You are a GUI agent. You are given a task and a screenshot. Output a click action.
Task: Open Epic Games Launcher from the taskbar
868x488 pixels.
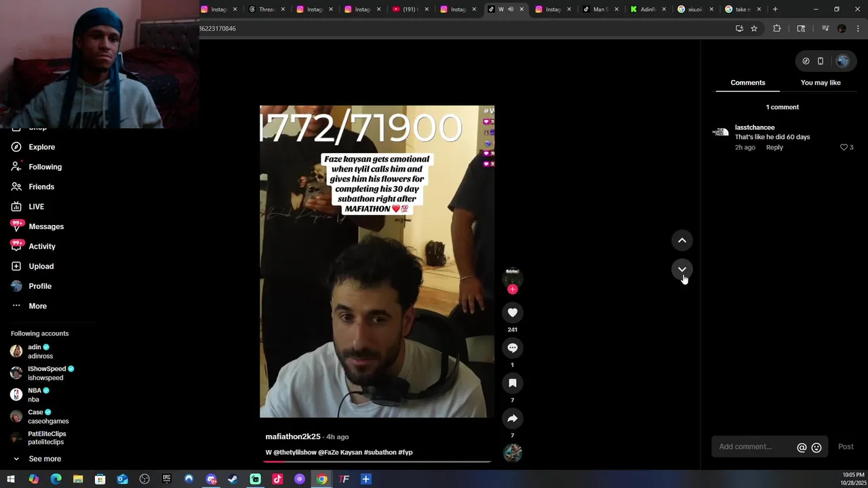[166, 479]
